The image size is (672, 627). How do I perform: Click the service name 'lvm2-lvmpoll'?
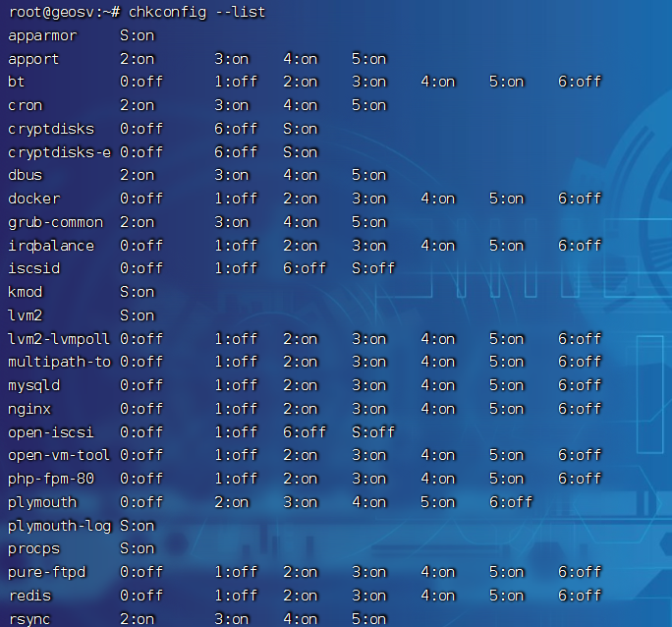coord(59,339)
